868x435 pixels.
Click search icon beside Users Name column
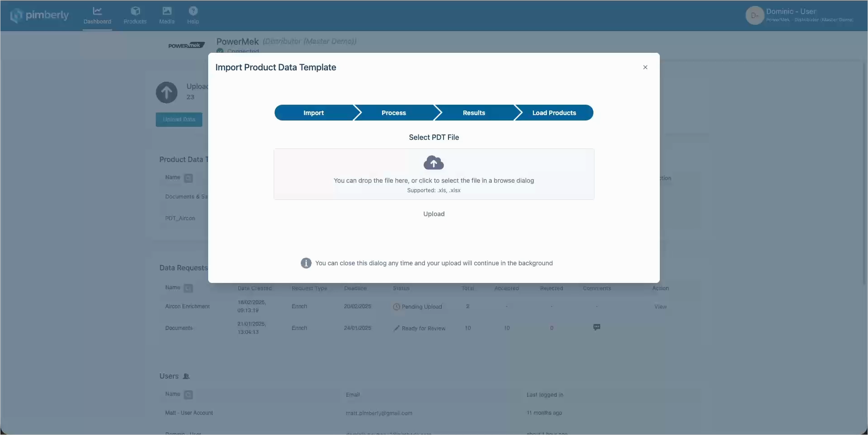coord(188,395)
